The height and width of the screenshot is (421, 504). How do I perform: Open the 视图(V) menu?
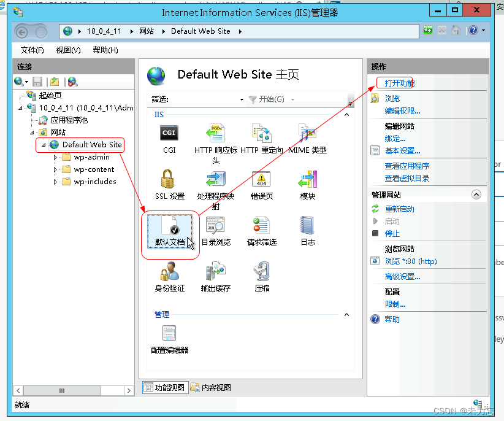pos(68,50)
